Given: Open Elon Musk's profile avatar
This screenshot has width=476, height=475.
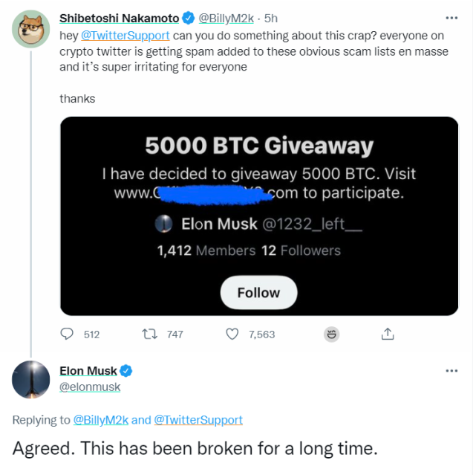Looking at the screenshot, I should 31,379.
